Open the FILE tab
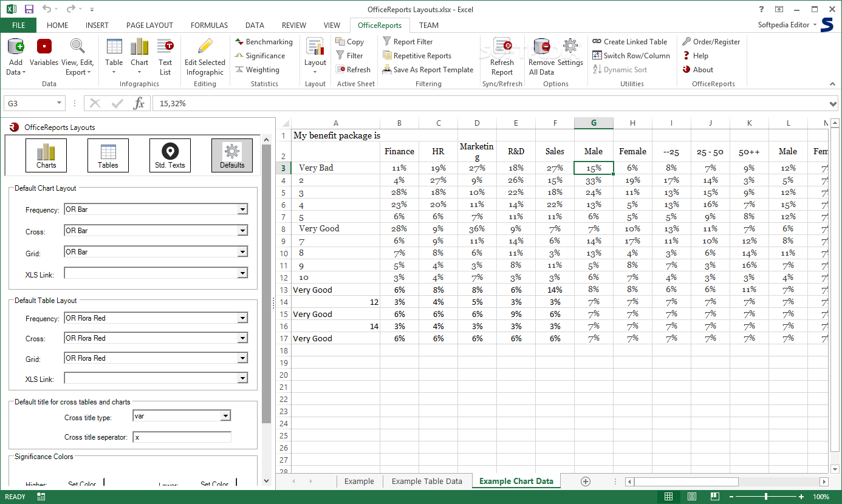 pos(18,26)
